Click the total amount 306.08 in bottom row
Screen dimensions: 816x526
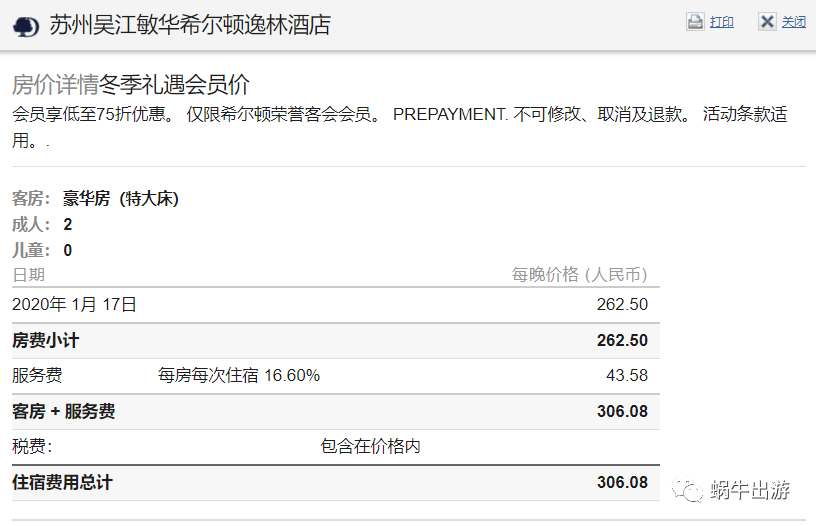(622, 482)
